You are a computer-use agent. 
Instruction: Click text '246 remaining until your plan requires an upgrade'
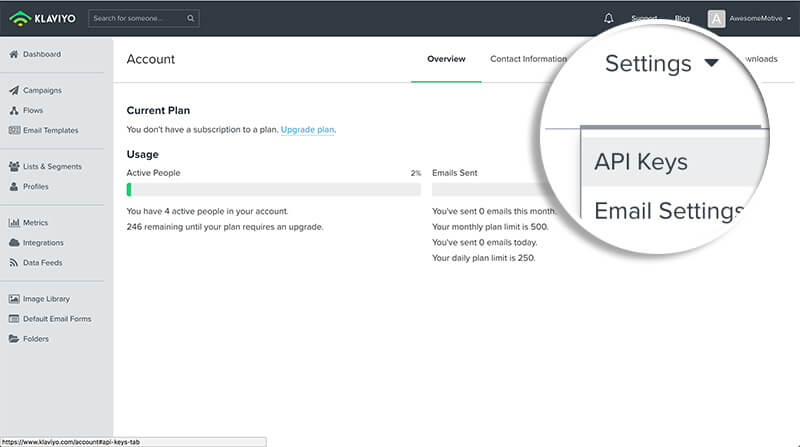click(x=224, y=227)
